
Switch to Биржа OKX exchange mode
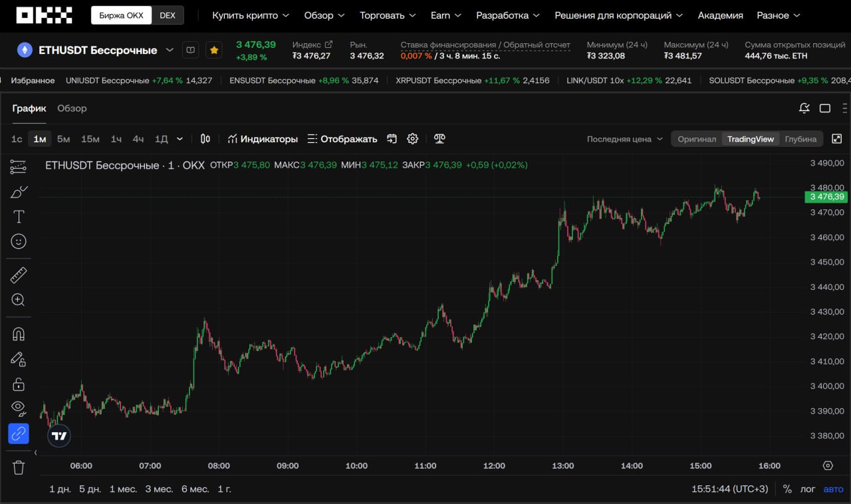coord(122,15)
